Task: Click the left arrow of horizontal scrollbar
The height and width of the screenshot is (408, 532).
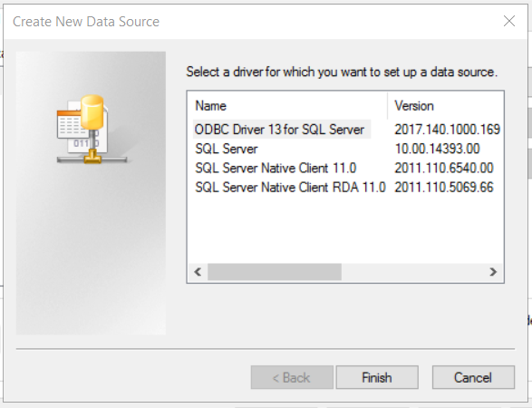Action: tap(198, 272)
